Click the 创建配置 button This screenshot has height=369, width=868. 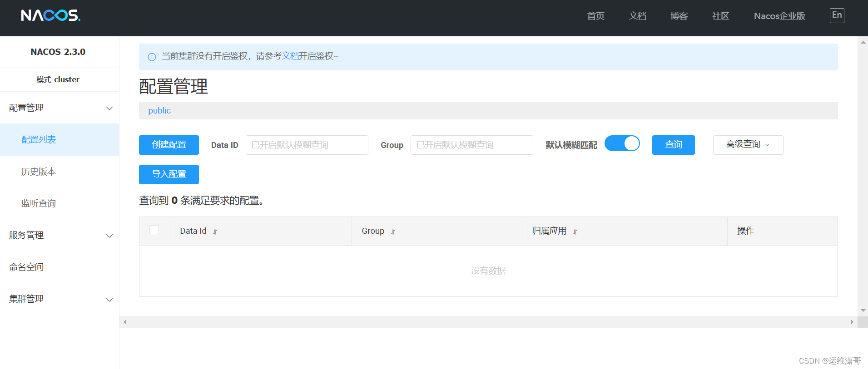169,145
